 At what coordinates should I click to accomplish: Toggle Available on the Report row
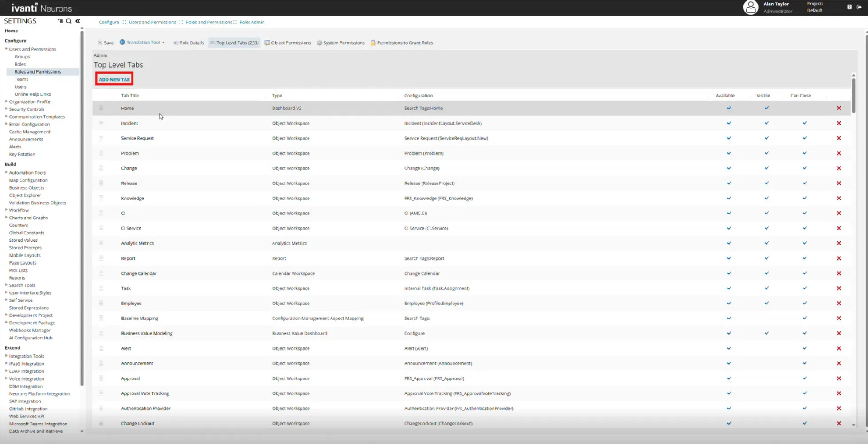point(729,258)
